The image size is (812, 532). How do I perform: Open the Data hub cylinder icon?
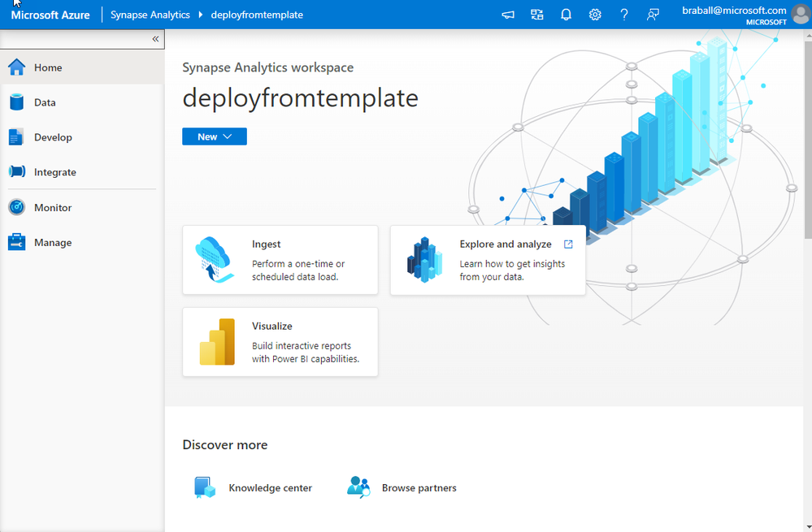click(16, 102)
